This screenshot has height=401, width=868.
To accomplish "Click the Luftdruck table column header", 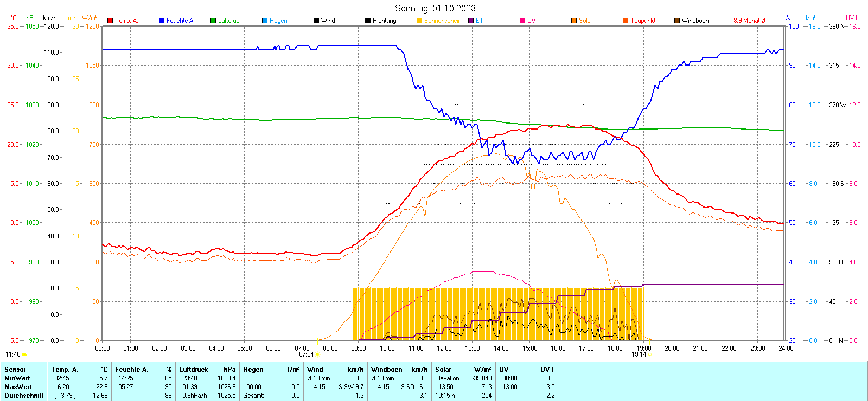I will 194,370.
